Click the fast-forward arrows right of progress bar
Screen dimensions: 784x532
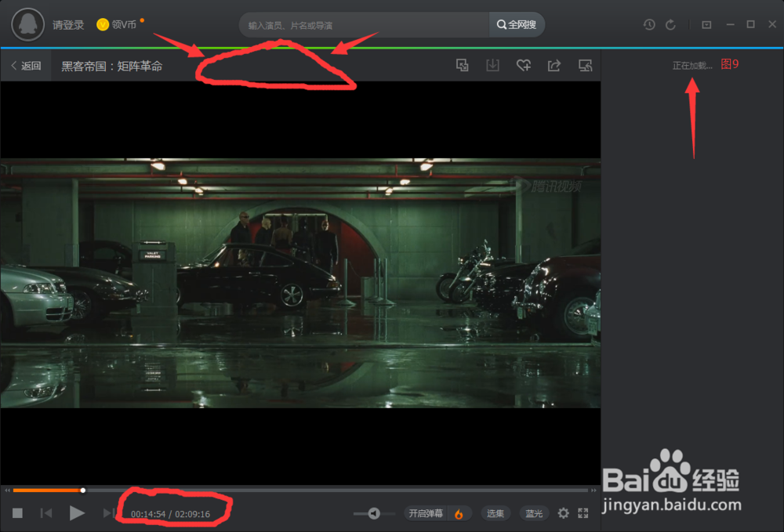(593, 490)
